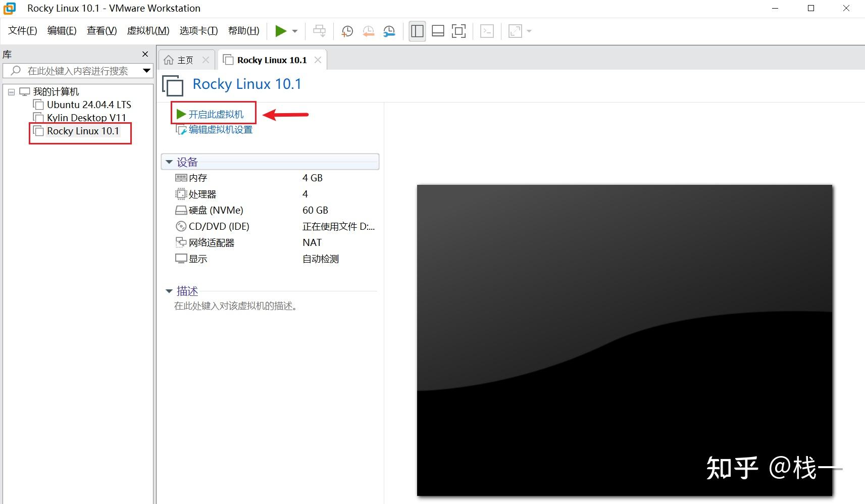Click the 硬盘 (NVMe) device row

pyautogui.click(x=270, y=210)
